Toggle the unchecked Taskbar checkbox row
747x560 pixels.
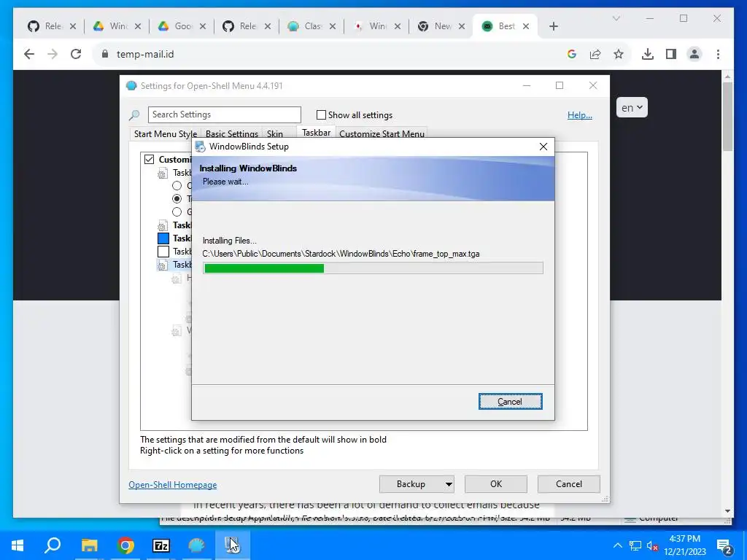[163, 252]
